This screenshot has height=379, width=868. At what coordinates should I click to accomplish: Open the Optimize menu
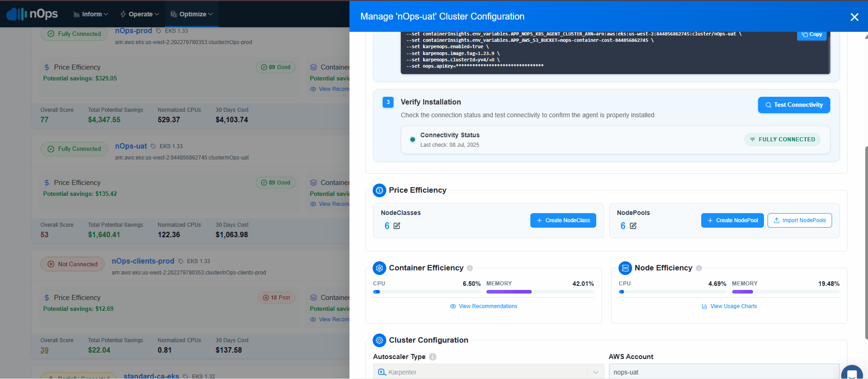[192, 14]
